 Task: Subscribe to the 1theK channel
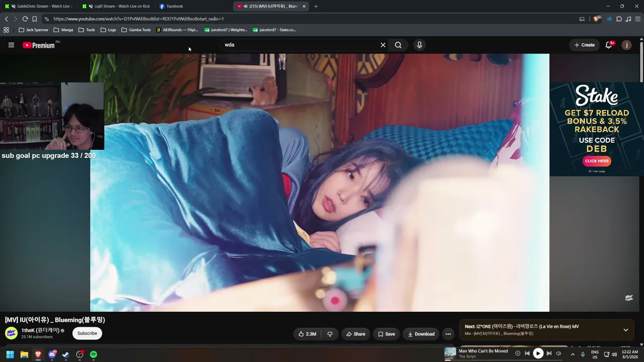tap(87, 333)
